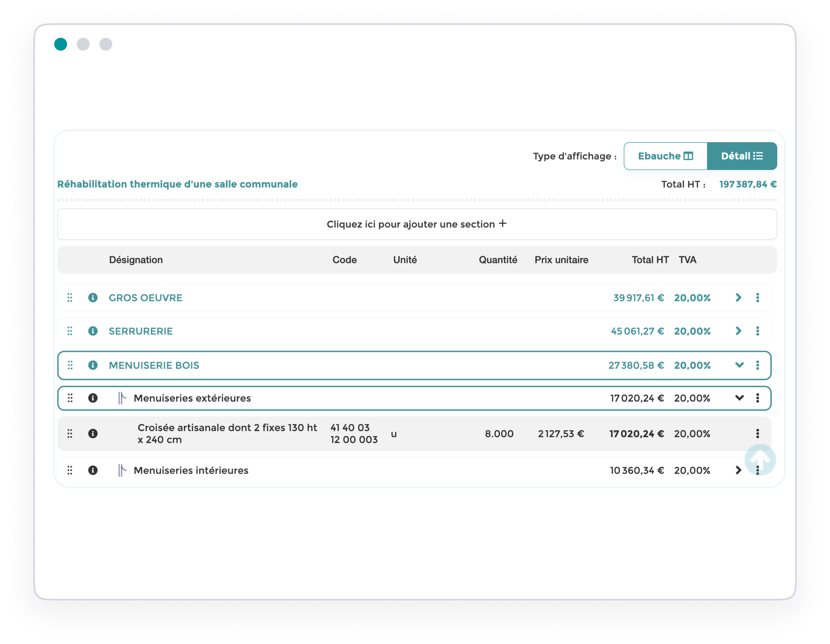
Task: Collapse the MENUISERIE BOIS section chevron
Action: pos(739,365)
